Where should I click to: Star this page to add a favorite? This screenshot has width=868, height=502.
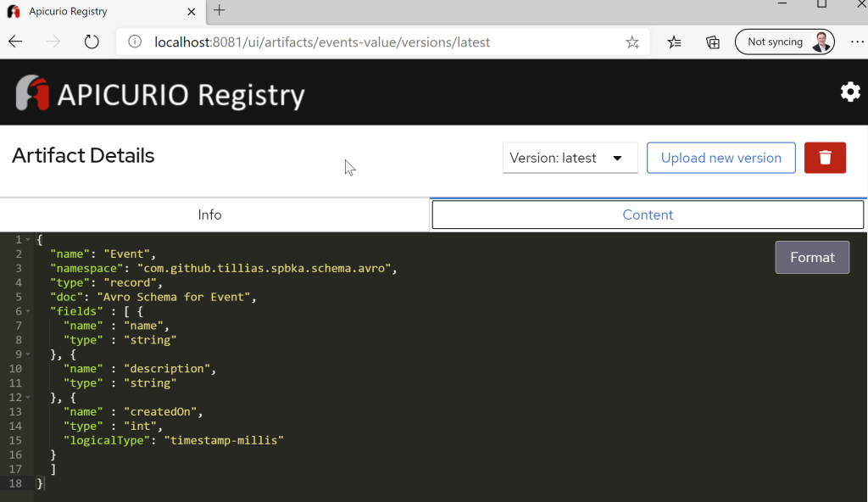(632, 41)
